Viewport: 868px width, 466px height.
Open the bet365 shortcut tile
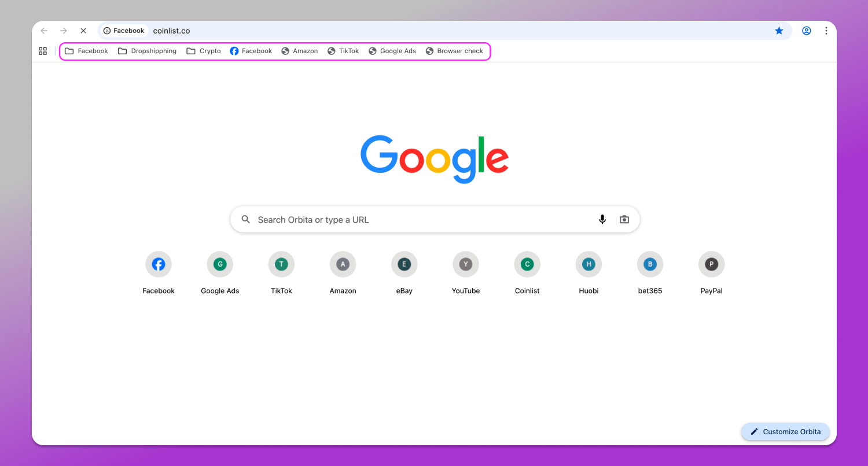[x=650, y=273]
